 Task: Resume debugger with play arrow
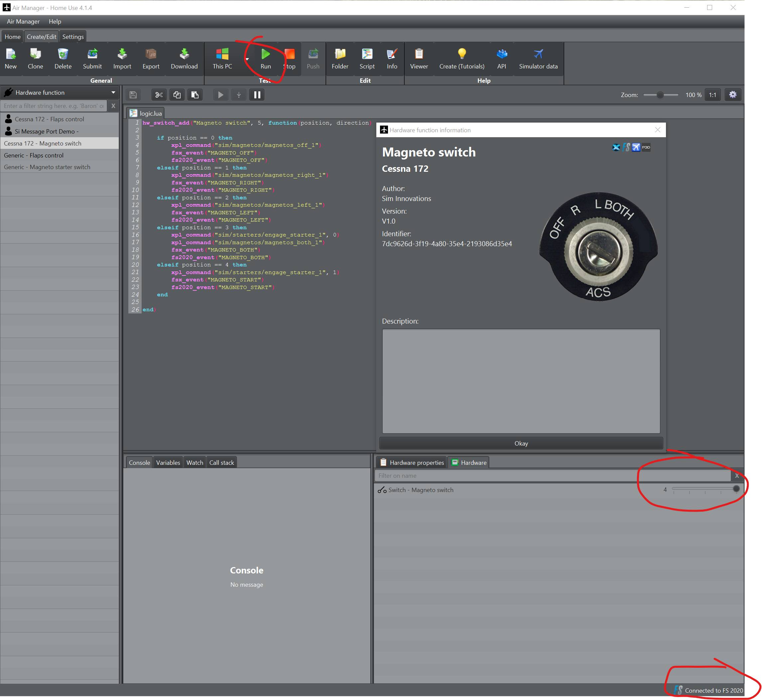tap(221, 95)
